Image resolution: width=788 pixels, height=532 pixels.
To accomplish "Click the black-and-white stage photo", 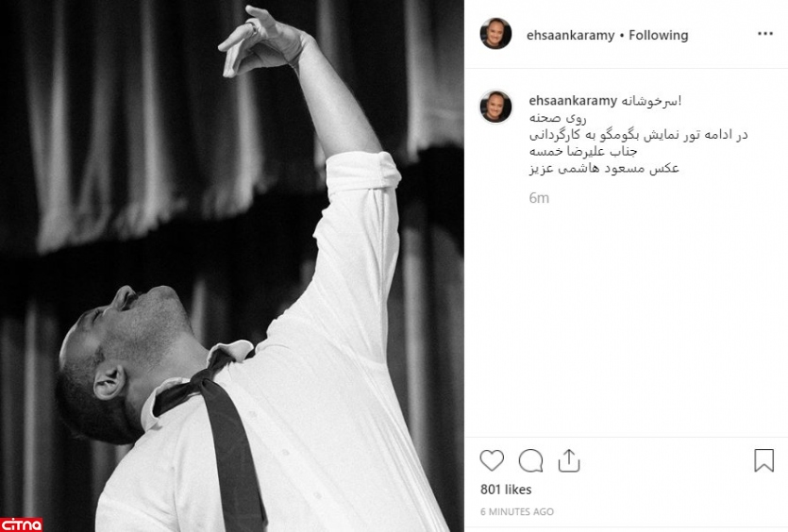I will (x=231, y=266).
